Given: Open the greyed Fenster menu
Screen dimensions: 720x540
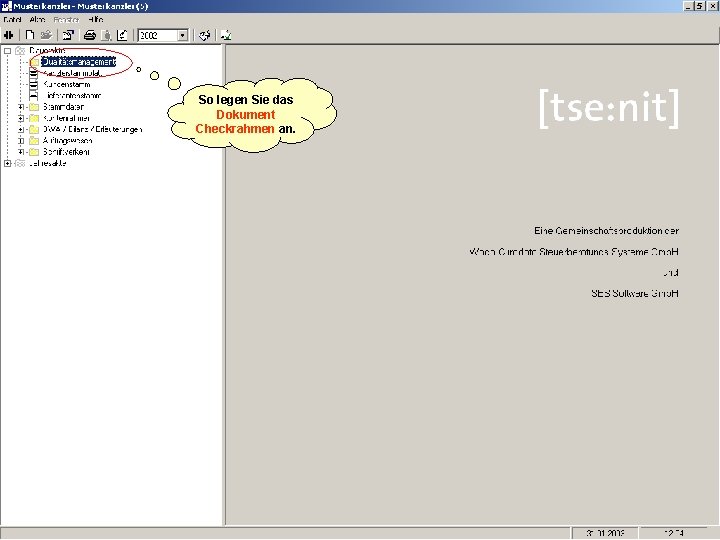Looking at the screenshot, I should [x=67, y=20].
